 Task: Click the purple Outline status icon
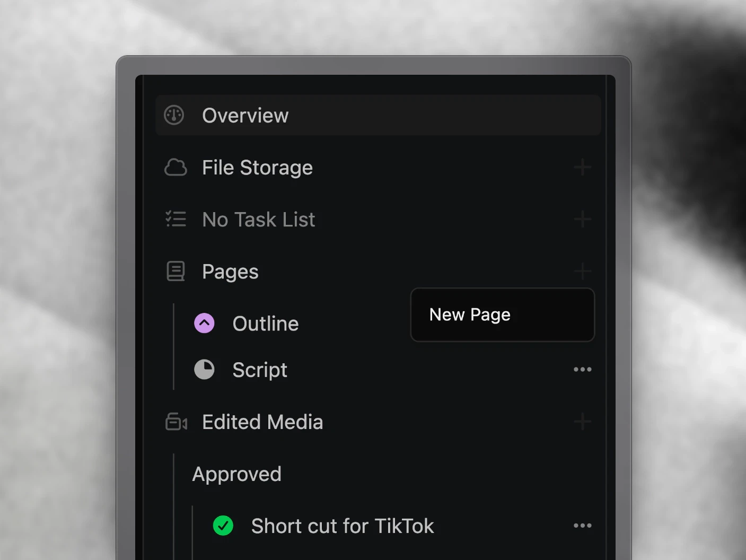click(204, 323)
